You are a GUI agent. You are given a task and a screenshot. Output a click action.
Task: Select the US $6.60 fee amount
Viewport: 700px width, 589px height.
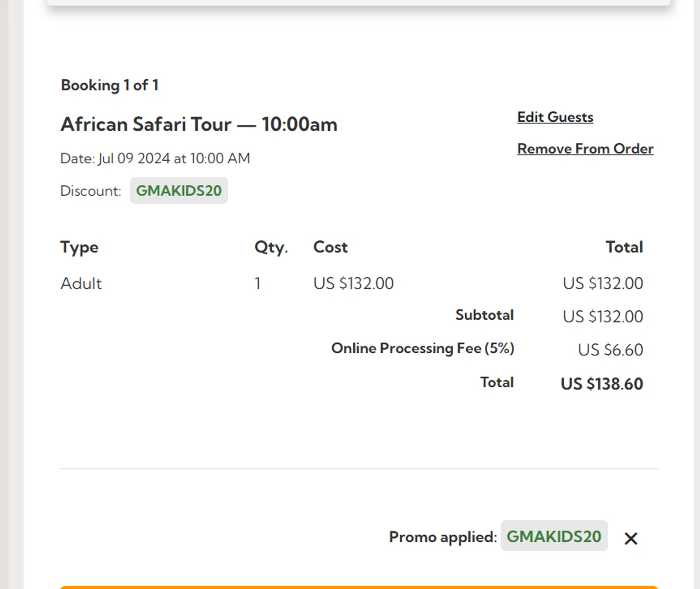click(x=610, y=350)
